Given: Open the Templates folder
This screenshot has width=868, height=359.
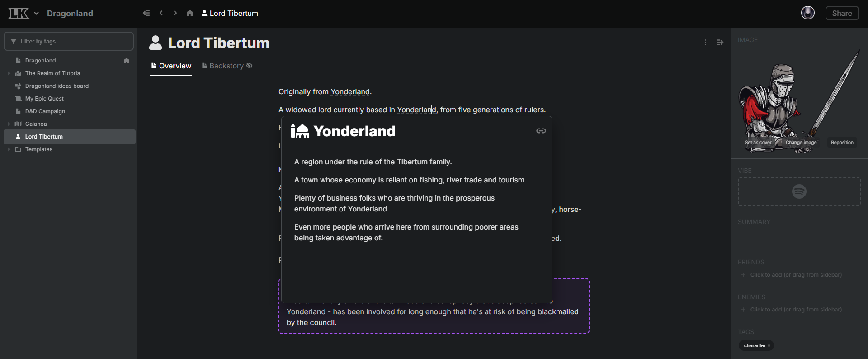Looking at the screenshot, I should point(39,149).
